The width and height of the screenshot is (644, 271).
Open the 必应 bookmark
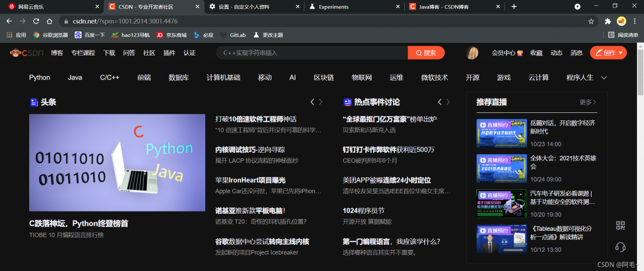click(204, 35)
